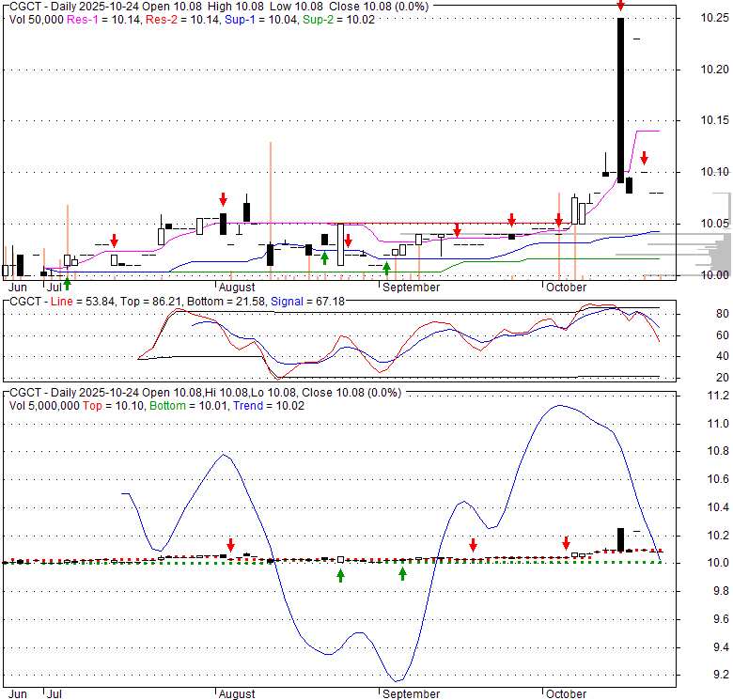Click the tall black October candlestick in top chart

pyautogui.click(x=621, y=99)
